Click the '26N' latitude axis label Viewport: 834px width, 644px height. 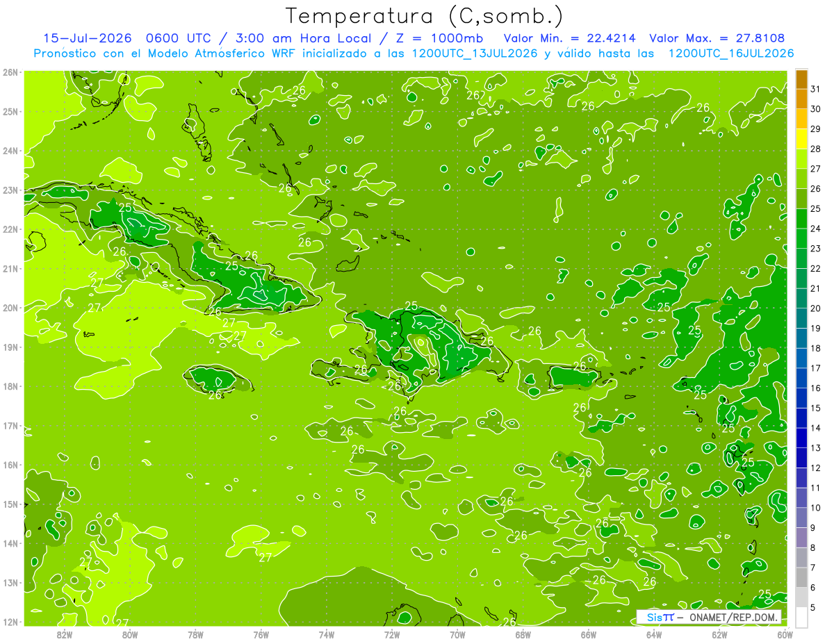10,72
